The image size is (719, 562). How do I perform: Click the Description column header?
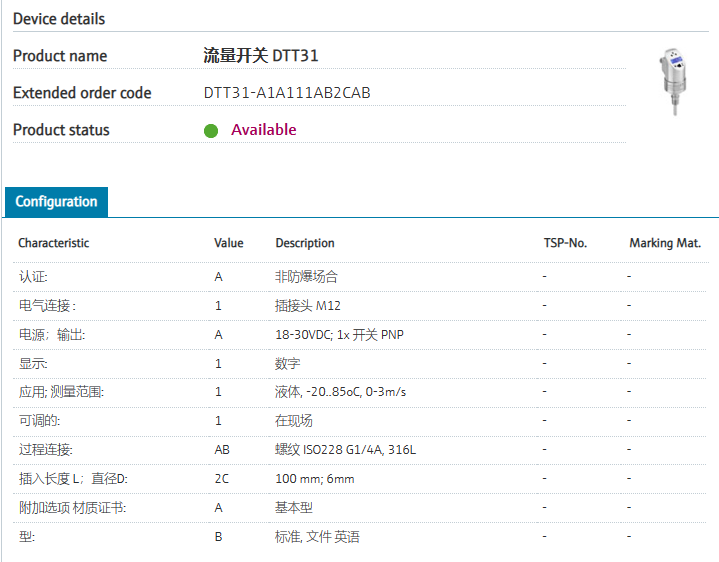(x=305, y=243)
